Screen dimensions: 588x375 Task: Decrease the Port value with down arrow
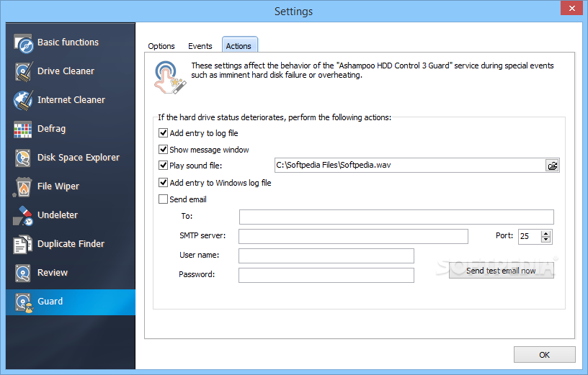click(546, 240)
